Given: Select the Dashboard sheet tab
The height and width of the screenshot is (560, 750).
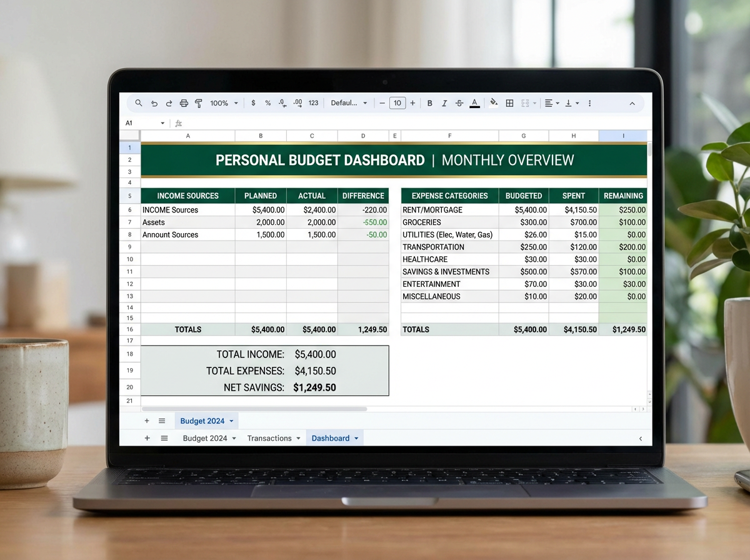Looking at the screenshot, I should point(334,438).
